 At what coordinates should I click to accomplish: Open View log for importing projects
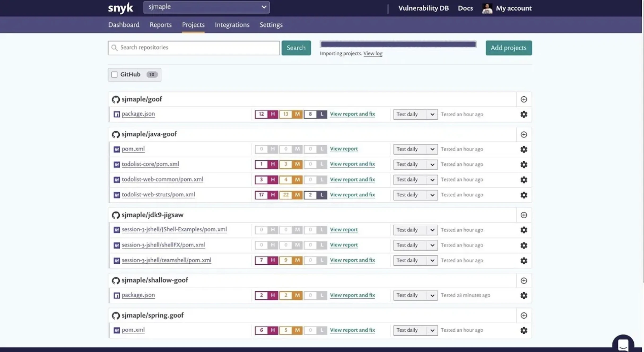(x=373, y=53)
